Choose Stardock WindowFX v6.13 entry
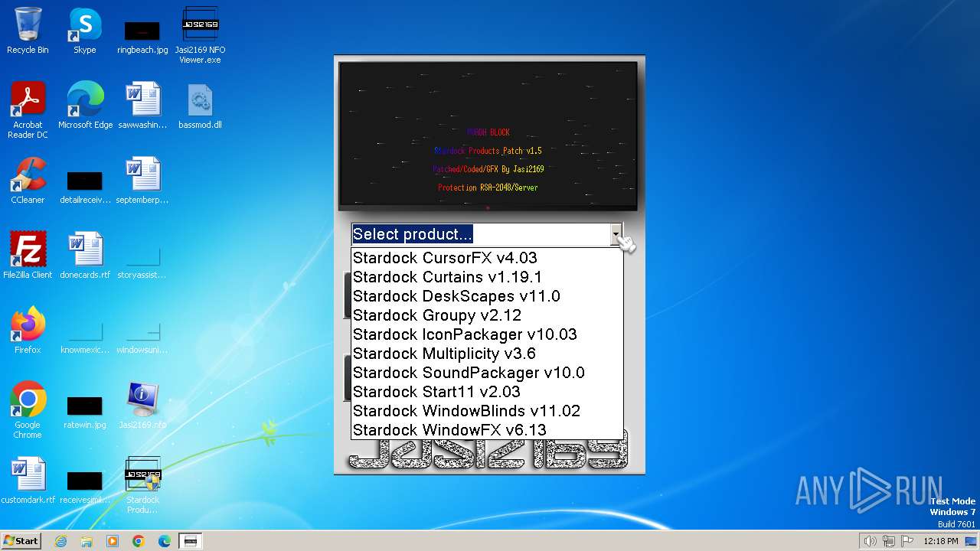 point(487,430)
